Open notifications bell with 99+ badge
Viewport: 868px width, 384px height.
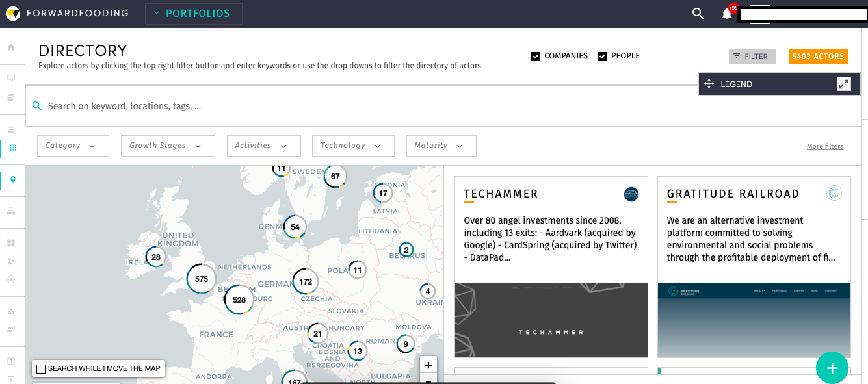(727, 14)
